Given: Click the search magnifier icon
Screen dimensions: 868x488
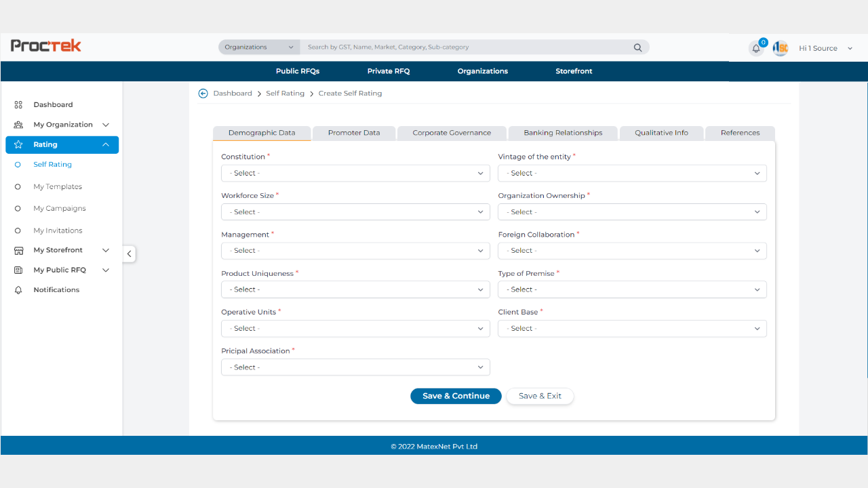Looking at the screenshot, I should (637, 47).
